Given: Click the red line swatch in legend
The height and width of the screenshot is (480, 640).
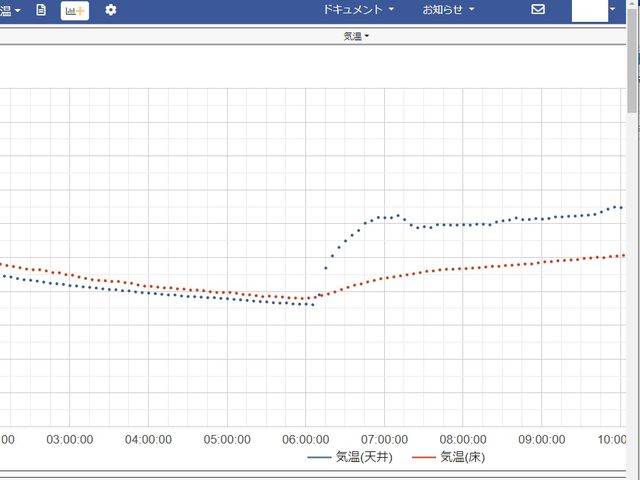Looking at the screenshot, I should pyautogui.click(x=424, y=457).
